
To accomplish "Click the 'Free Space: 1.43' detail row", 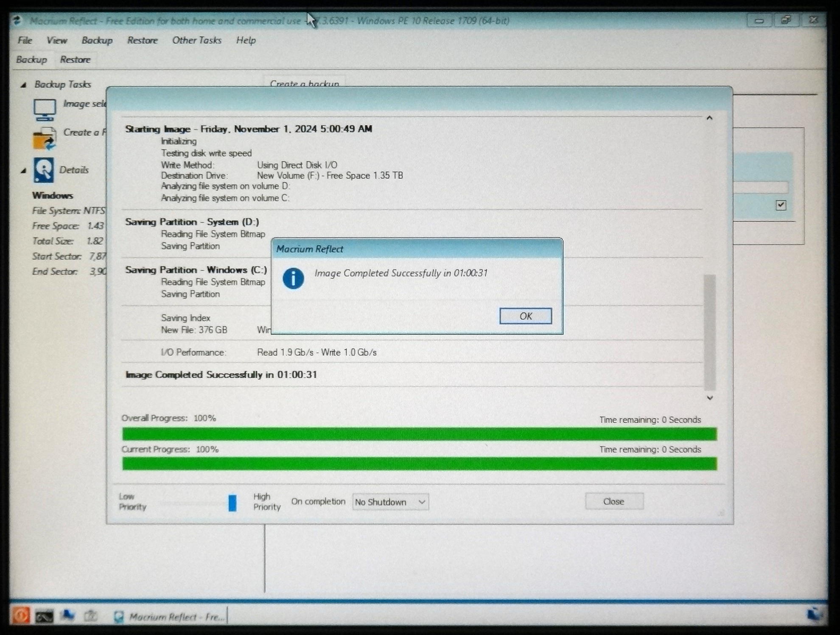I will point(68,226).
